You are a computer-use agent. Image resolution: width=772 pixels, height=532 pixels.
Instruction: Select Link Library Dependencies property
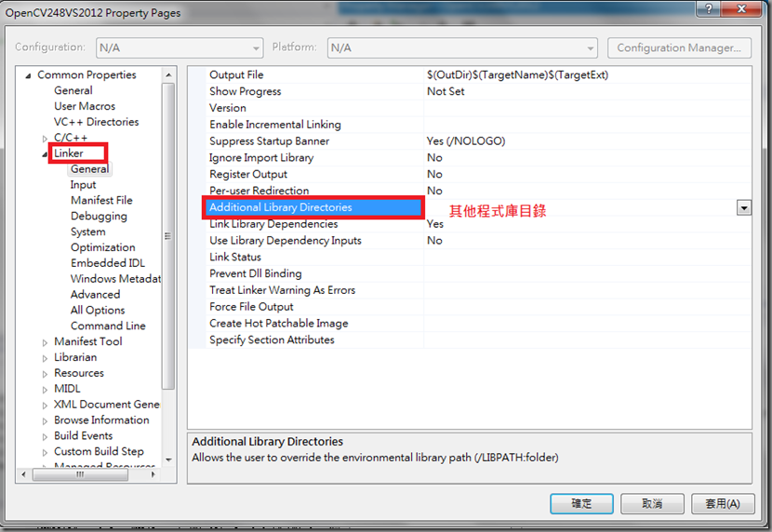pyautogui.click(x=479, y=224)
